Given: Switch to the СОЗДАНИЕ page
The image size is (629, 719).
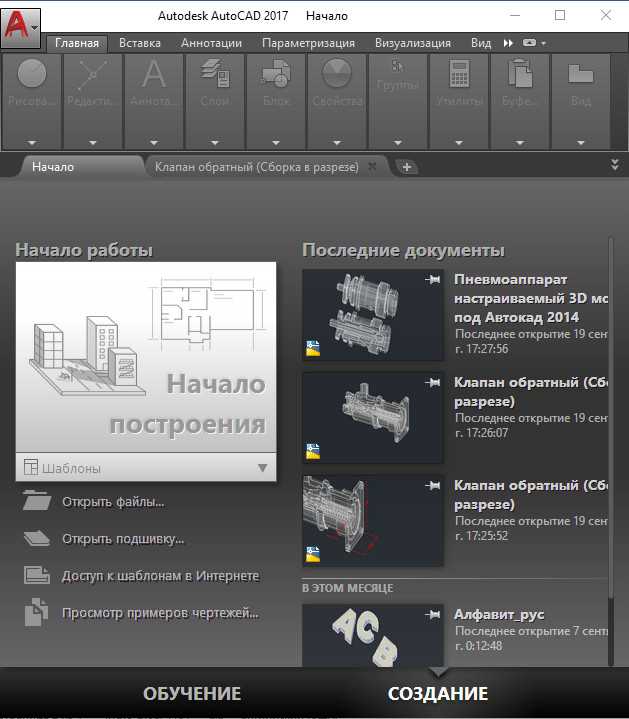Looking at the screenshot, I should (x=438, y=694).
